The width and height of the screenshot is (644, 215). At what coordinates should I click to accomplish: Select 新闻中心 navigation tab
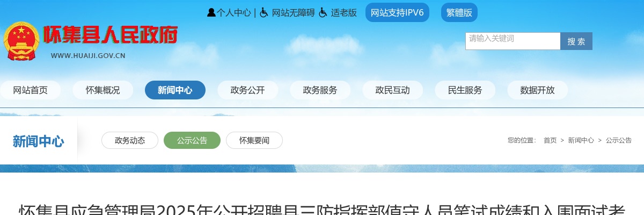[x=175, y=90]
